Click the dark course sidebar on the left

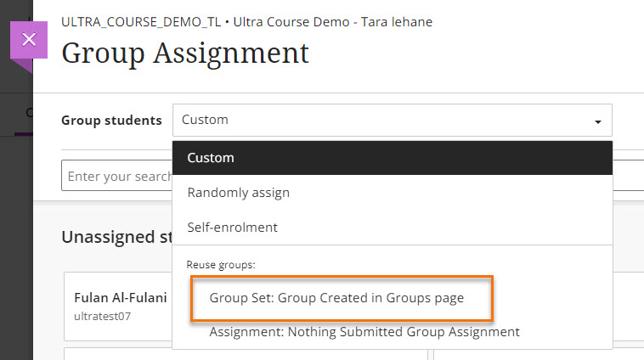coord(15,238)
